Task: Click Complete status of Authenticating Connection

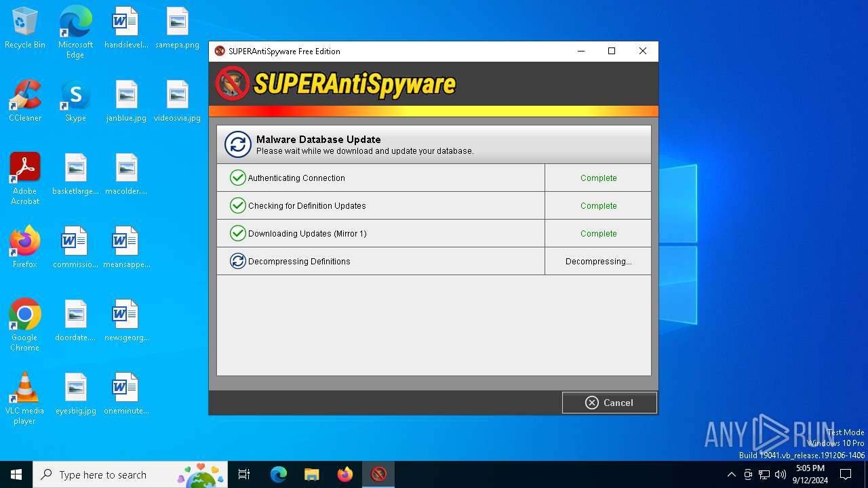Action: pyautogui.click(x=598, y=178)
